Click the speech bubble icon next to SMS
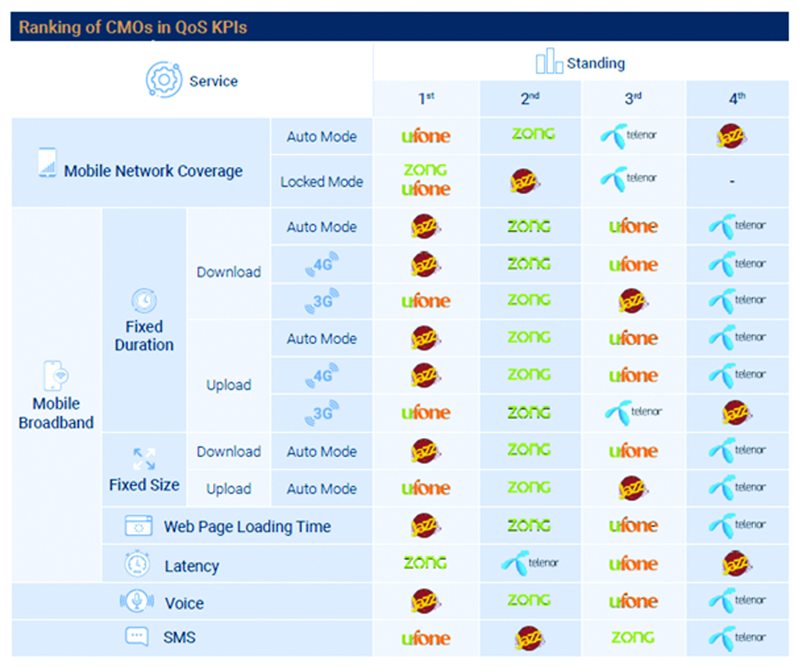Viewport: 801px width, 672px height. 137,636
